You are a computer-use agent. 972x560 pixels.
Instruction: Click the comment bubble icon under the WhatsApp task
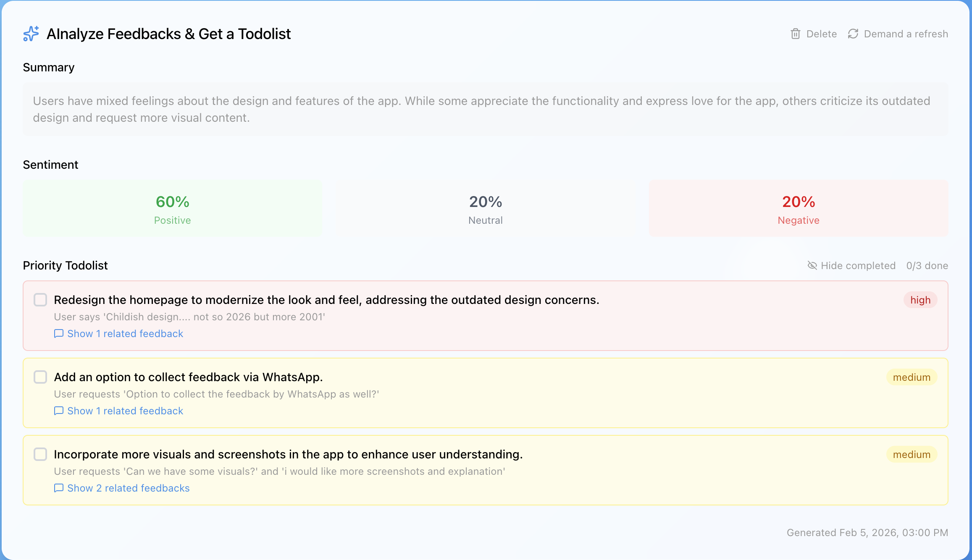pos(59,411)
